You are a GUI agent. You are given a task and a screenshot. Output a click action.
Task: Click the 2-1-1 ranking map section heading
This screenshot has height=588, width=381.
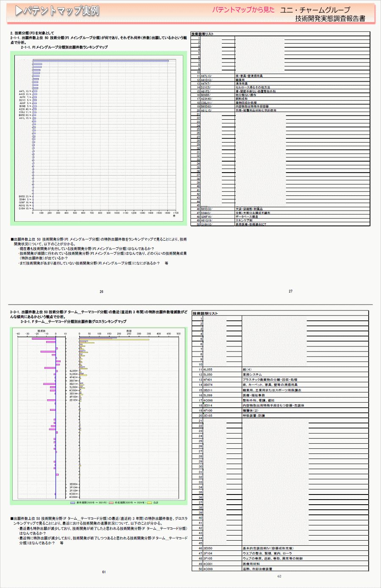pos(64,47)
